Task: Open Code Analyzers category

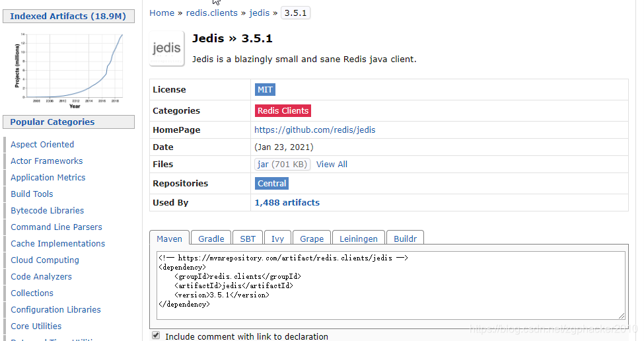Action: 41,276
